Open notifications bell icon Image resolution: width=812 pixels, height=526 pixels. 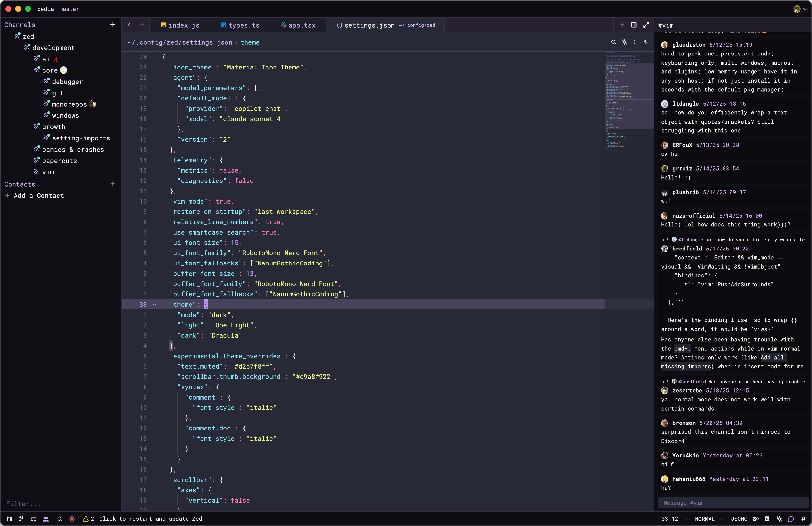(x=803, y=518)
